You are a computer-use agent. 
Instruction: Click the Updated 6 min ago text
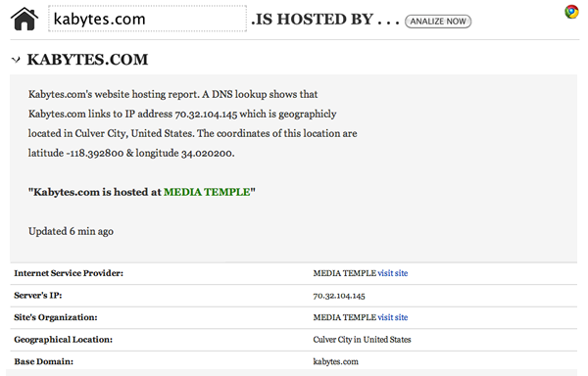pyautogui.click(x=71, y=231)
